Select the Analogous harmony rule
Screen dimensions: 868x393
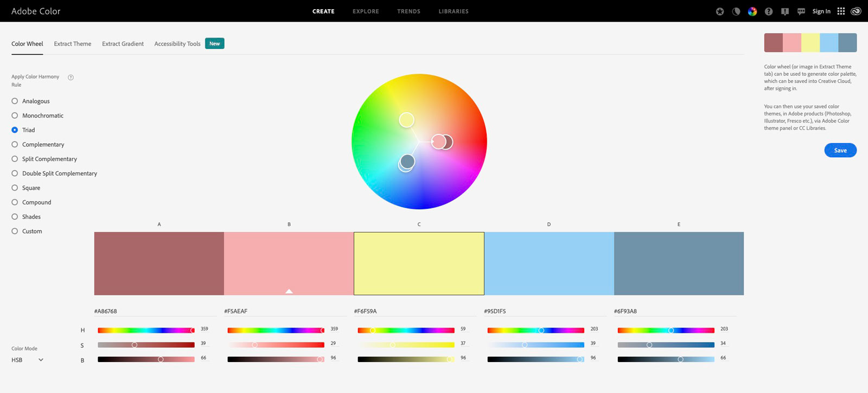click(15, 101)
